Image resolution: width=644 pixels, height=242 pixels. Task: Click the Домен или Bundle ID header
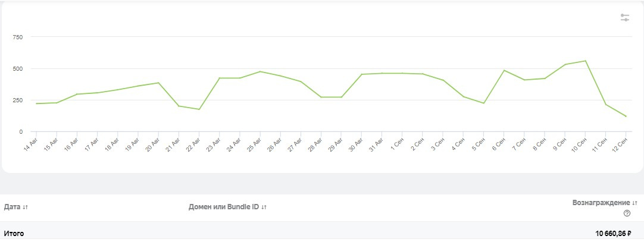[x=223, y=207]
